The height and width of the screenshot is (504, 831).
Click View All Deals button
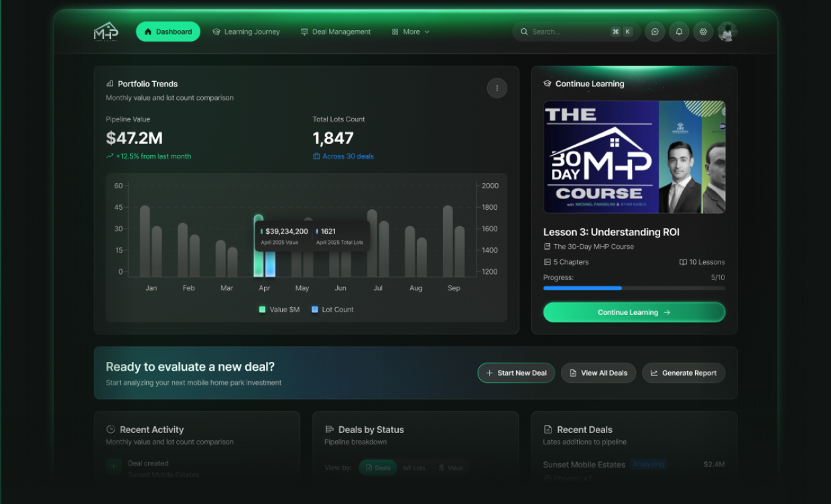coord(598,373)
